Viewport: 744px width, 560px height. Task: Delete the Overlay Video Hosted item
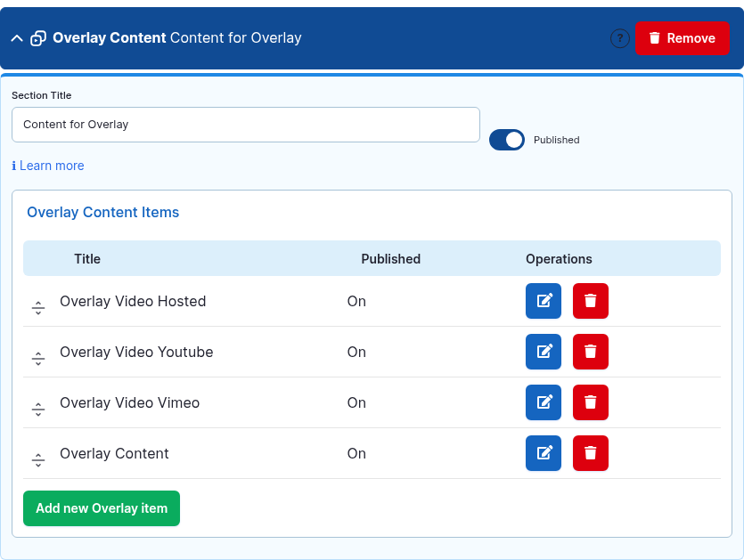coord(590,301)
